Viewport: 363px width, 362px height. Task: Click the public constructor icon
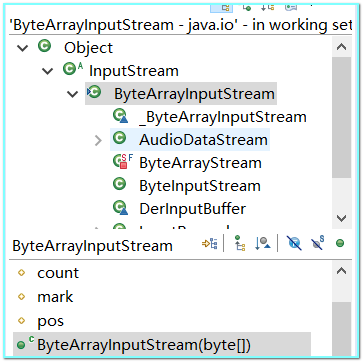coord(25,343)
